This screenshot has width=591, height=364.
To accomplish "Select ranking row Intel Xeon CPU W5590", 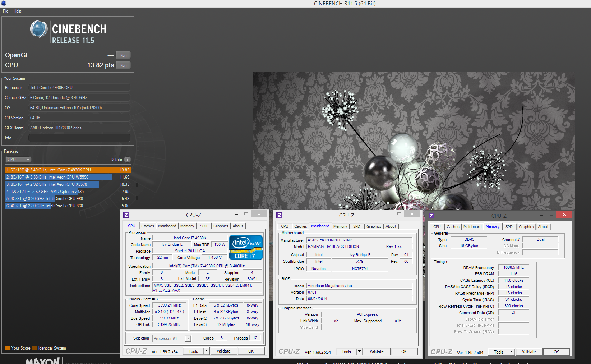I will coord(68,177).
